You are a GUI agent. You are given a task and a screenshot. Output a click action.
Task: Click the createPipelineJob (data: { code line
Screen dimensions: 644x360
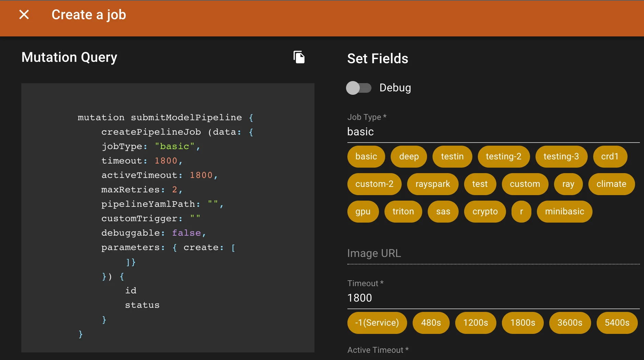(x=177, y=132)
